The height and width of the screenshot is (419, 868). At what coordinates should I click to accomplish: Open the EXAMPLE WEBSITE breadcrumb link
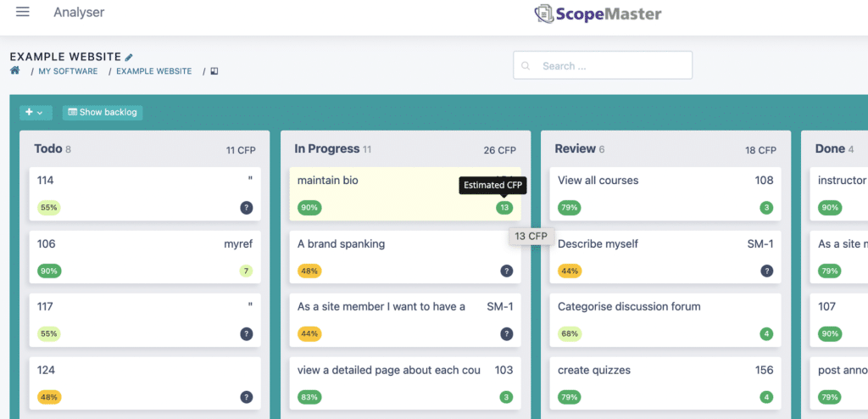click(x=154, y=71)
